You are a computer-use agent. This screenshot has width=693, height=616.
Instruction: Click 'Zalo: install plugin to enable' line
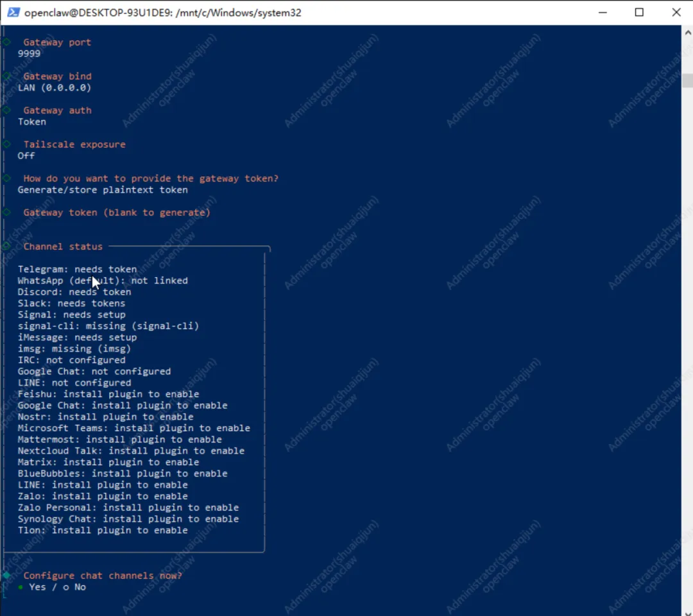(103, 496)
